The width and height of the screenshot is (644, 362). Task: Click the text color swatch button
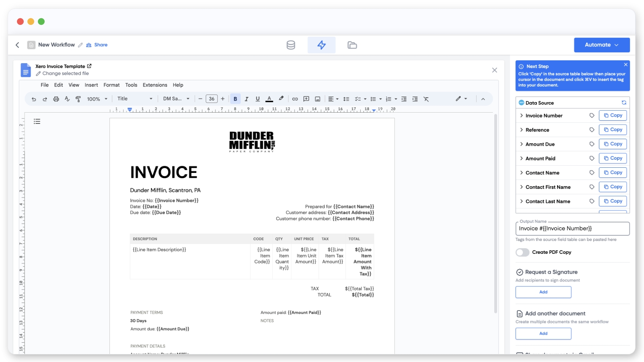[269, 99]
